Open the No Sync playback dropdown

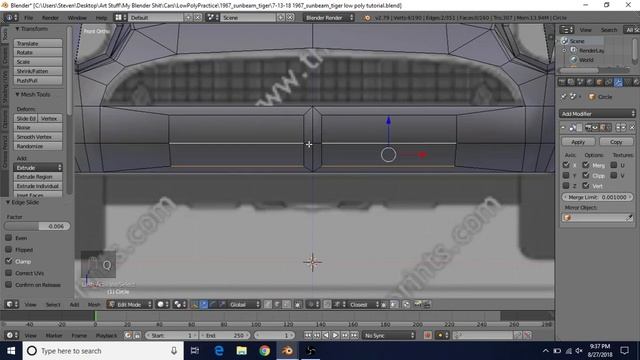[389, 335]
